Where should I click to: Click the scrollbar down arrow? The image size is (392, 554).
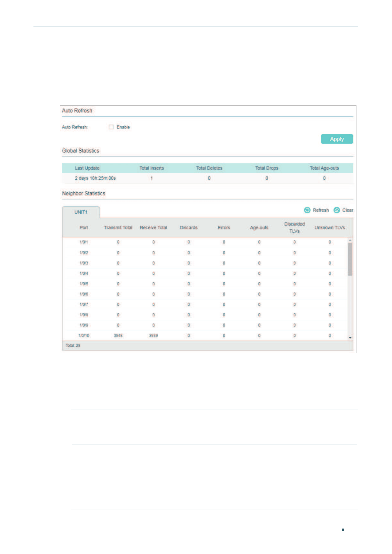[350, 338]
